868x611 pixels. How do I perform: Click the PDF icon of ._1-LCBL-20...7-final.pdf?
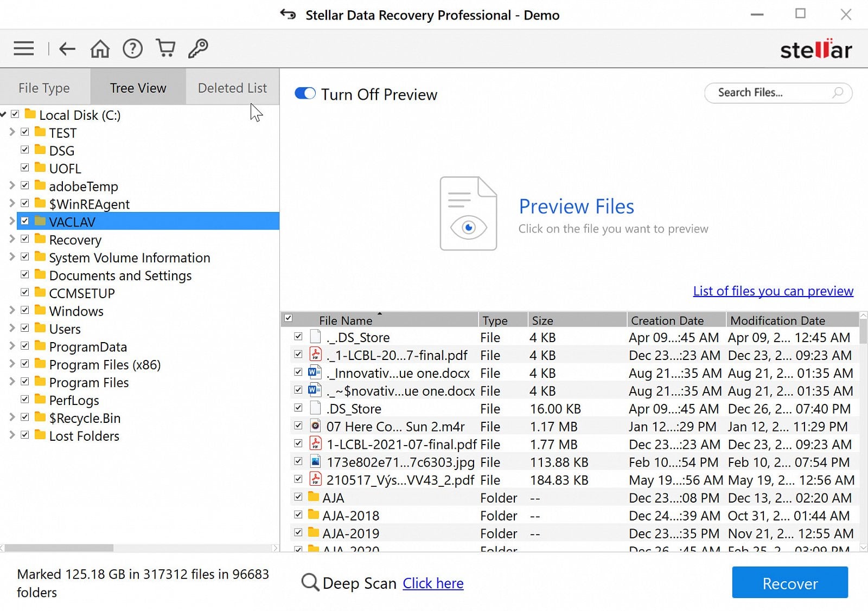click(315, 355)
